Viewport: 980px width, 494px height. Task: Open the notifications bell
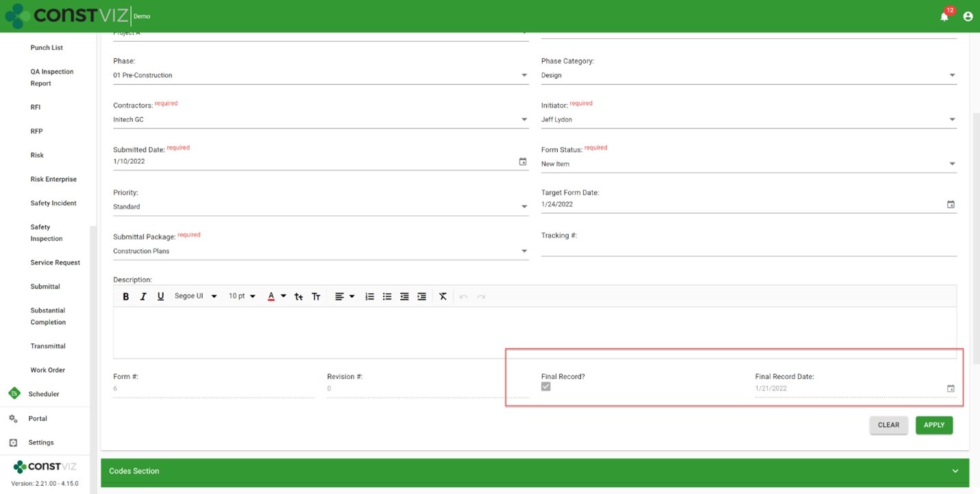(x=944, y=16)
